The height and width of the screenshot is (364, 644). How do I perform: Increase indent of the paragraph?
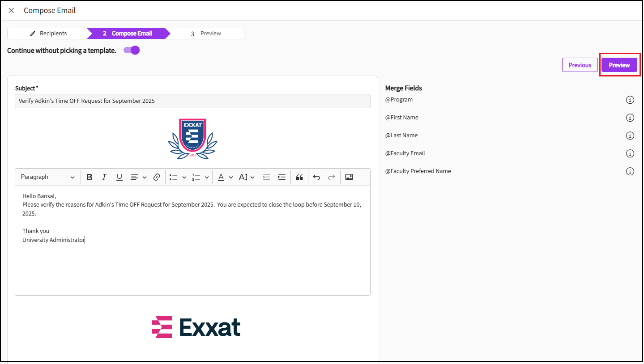[281, 177]
